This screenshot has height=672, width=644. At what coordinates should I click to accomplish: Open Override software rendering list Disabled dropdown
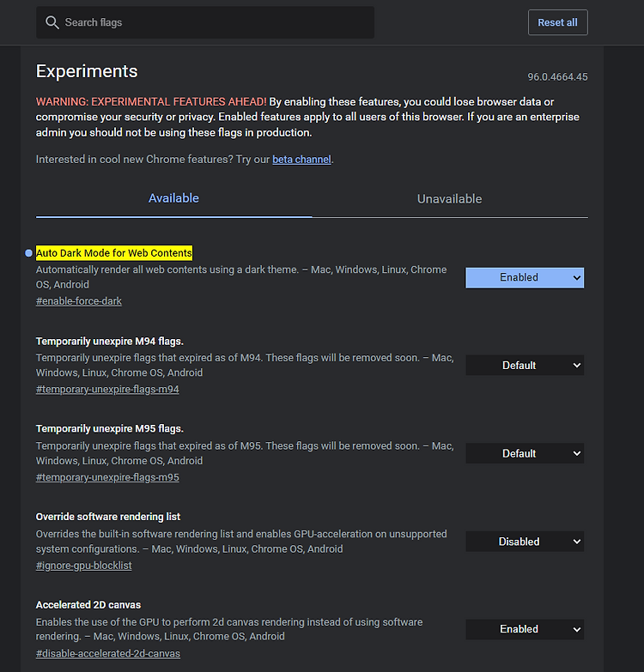(x=525, y=542)
